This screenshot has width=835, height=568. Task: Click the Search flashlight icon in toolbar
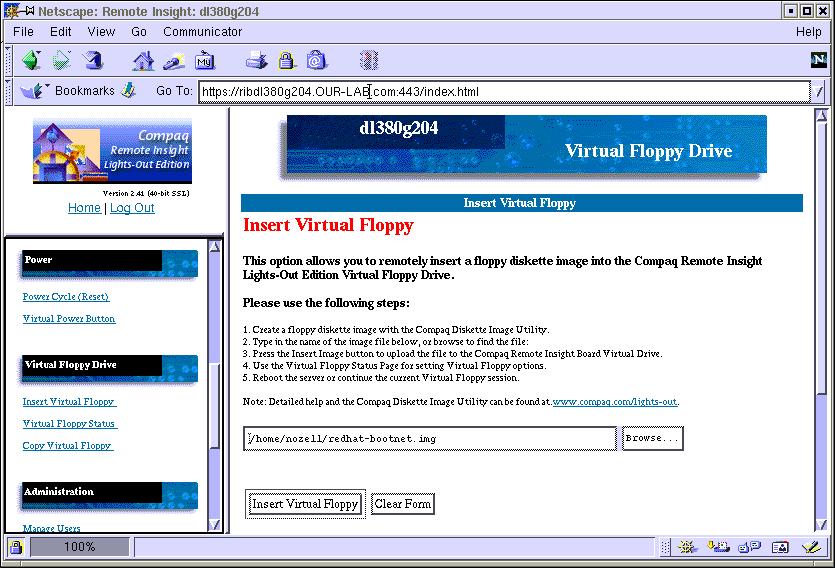[174, 61]
